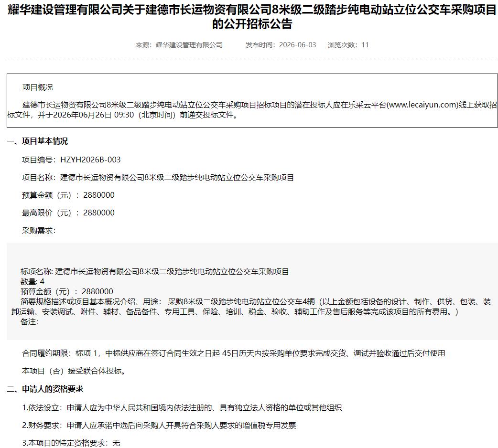Click the project number 'HZYH2026B-003'
Viewport: 498px width, 448px height.
(90, 160)
